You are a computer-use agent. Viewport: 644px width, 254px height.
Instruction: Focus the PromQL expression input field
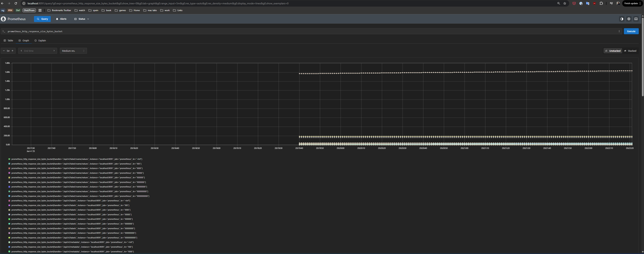311,31
